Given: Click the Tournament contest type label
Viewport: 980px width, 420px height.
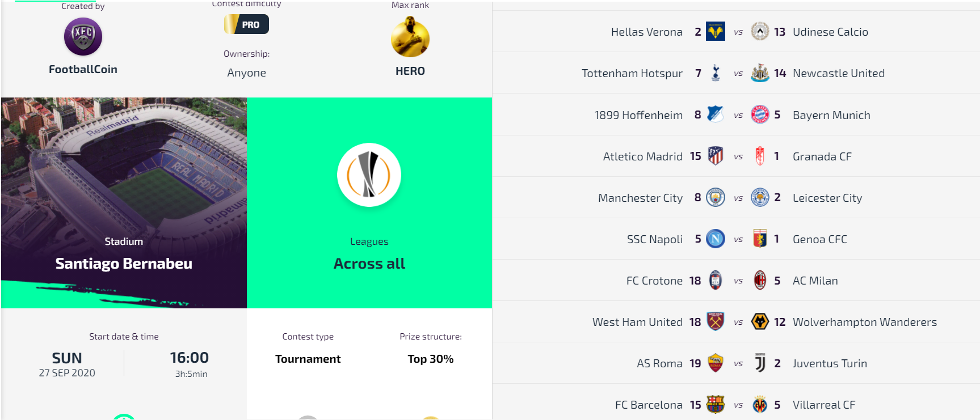Looking at the screenshot, I should click(x=308, y=359).
